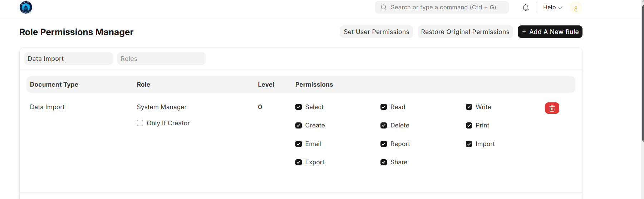Click Set User Permissions button
Image resolution: width=644 pixels, height=199 pixels.
tap(376, 32)
